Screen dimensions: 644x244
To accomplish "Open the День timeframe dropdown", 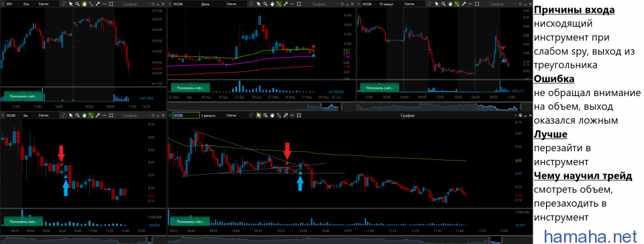I will coord(212,4).
